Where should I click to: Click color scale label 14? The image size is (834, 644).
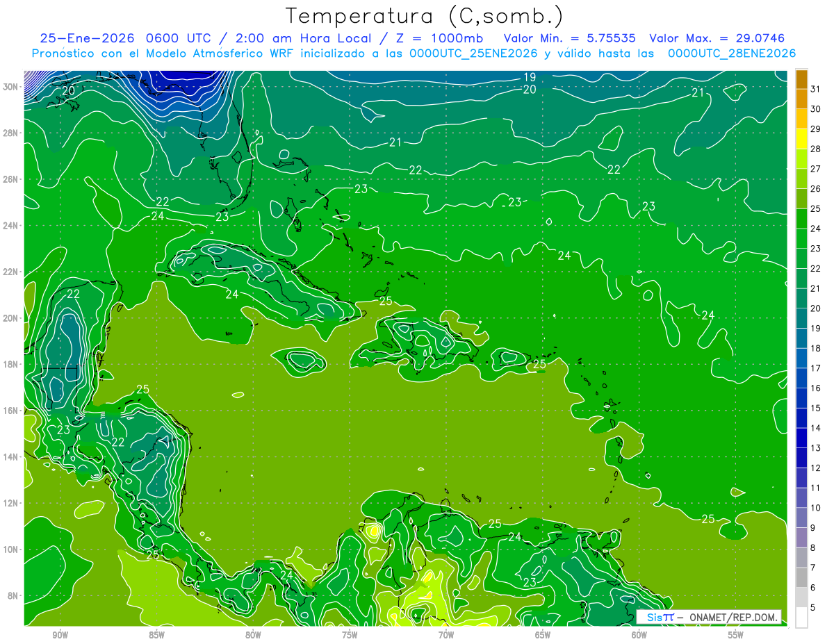[815, 428]
